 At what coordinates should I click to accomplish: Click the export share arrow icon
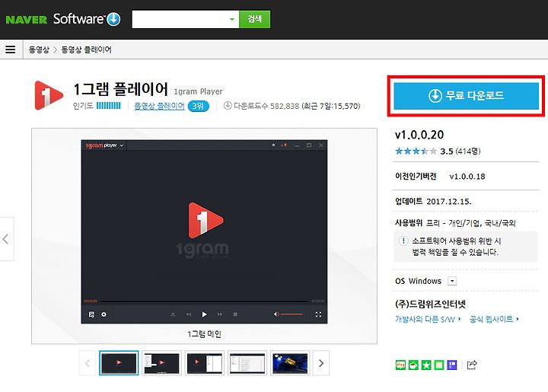pyautogui.click(x=472, y=365)
